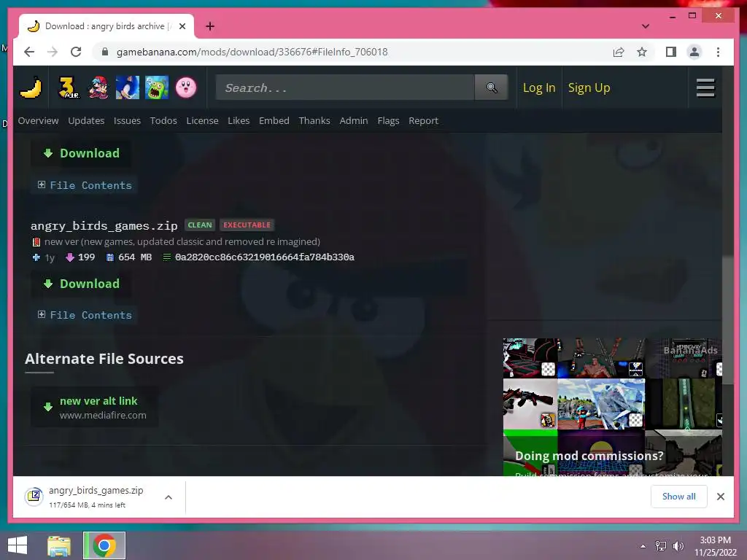Show hidden tray icons
The height and width of the screenshot is (560, 747).
[x=643, y=546]
